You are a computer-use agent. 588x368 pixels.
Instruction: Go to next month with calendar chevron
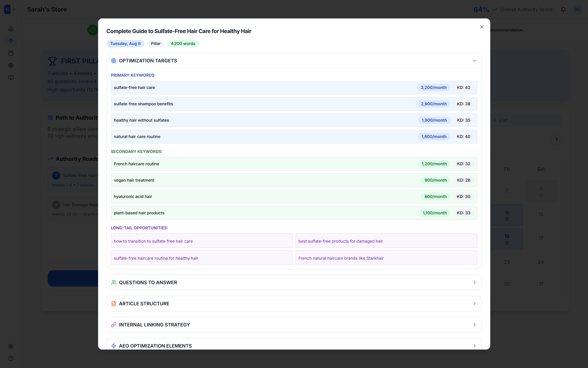[556, 140]
